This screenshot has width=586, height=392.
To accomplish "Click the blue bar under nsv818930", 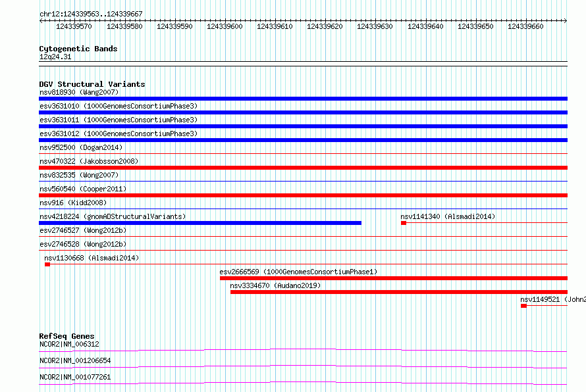I will (303, 99).
